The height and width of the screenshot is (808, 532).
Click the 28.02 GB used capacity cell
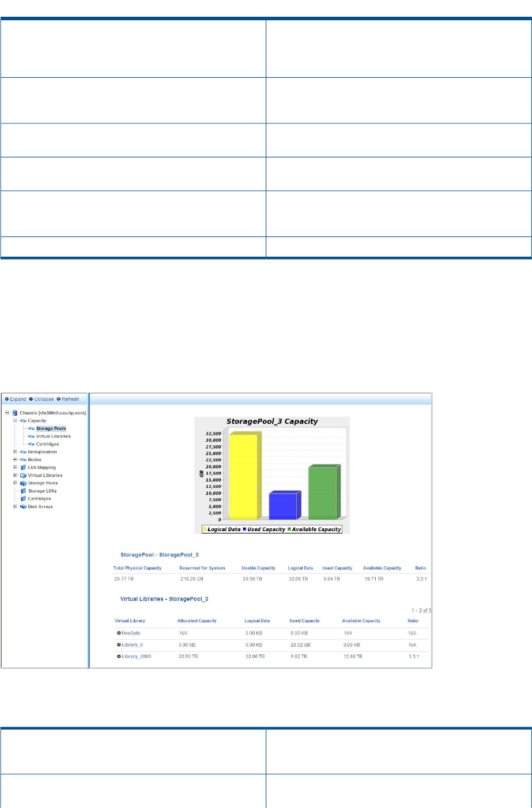pos(300,645)
